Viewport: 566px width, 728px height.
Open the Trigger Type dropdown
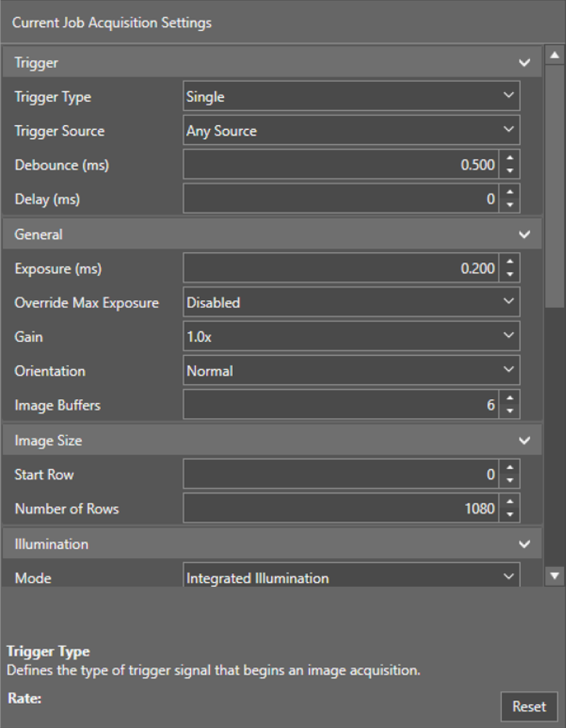[x=351, y=96]
